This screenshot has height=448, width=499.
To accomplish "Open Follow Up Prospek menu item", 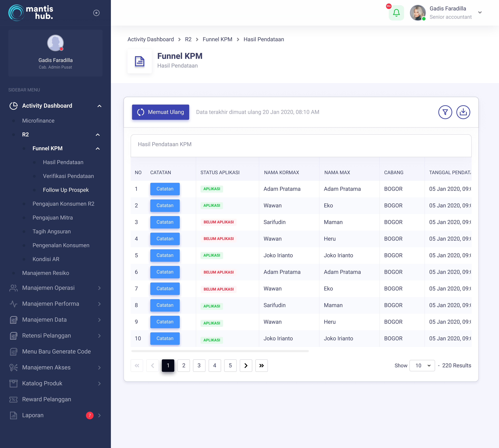I will (x=66, y=190).
